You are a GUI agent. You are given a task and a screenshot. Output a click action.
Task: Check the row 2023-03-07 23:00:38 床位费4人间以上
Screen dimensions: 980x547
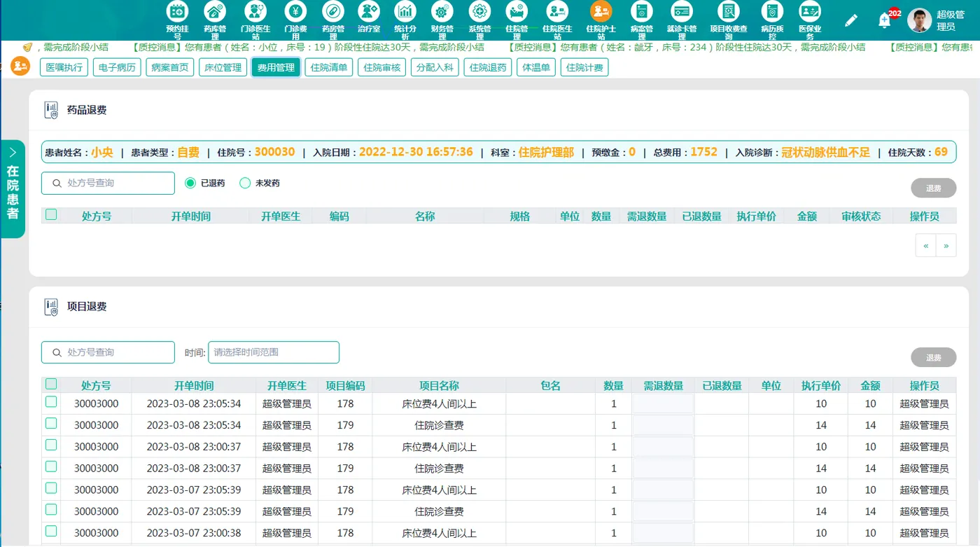coord(51,531)
